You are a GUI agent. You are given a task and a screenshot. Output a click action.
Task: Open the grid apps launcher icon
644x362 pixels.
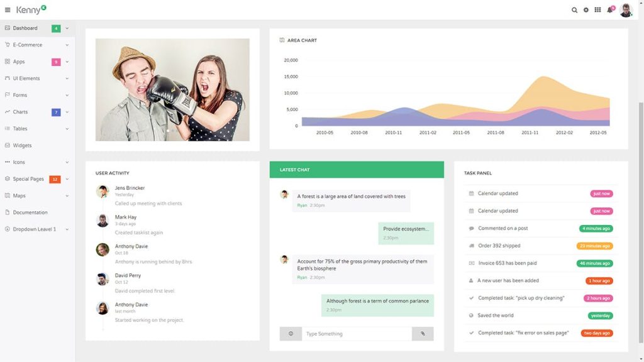coord(599,10)
